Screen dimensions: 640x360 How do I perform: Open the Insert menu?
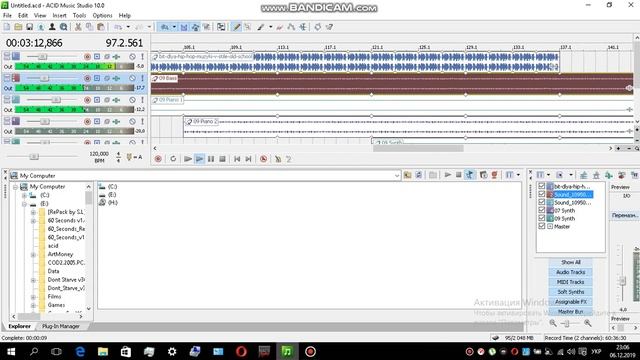(60, 16)
